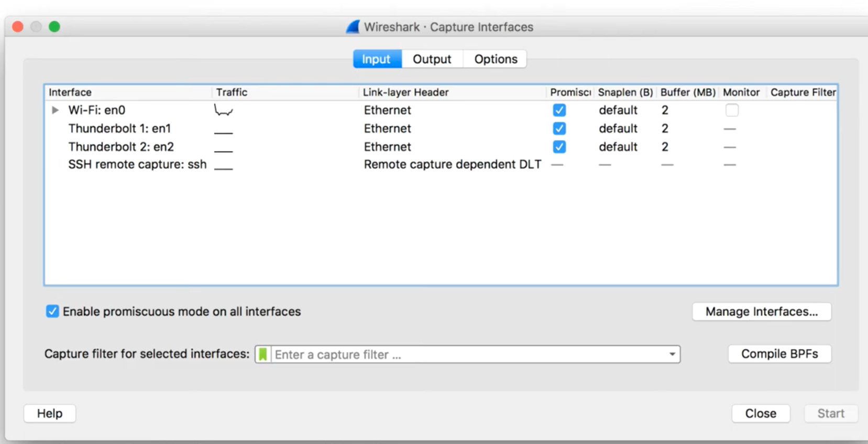Click the Start capture button
The width and height of the screenshot is (868, 444).
pos(831,414)
